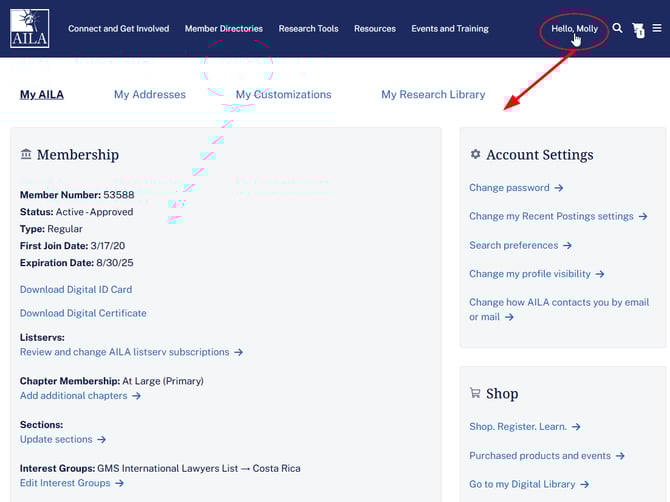Click the Membership building icon
The height and width of the screenshot is (502, 670).
(26, 155)
